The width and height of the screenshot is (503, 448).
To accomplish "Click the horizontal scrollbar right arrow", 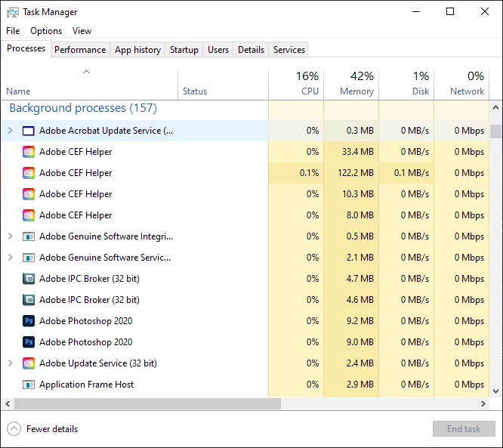I will pos(483,403).
